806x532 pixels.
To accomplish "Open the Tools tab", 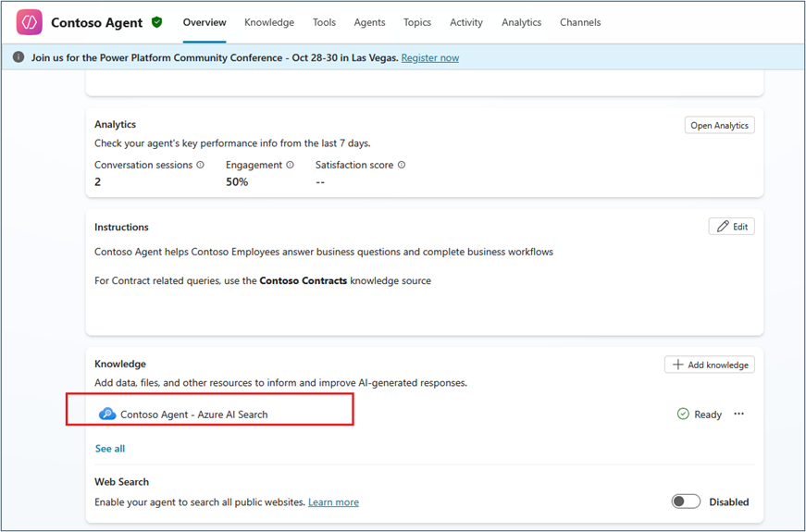I will 325,22.
